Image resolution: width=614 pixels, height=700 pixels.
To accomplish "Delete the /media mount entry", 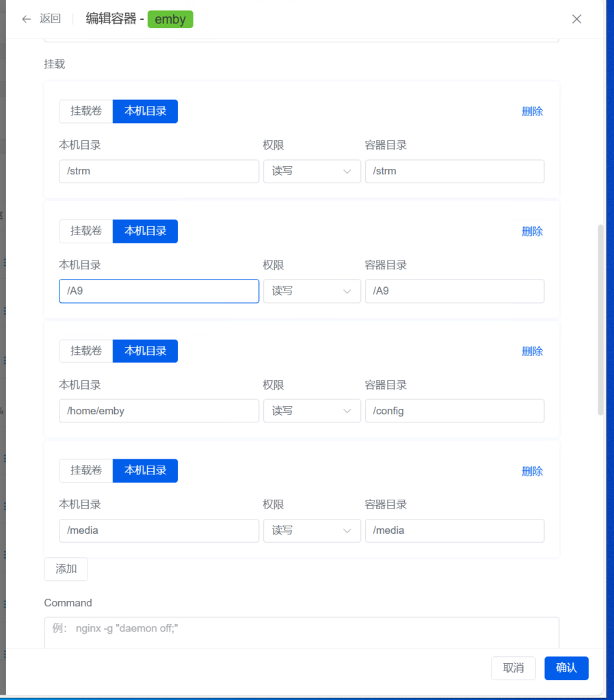I will 532,471.
